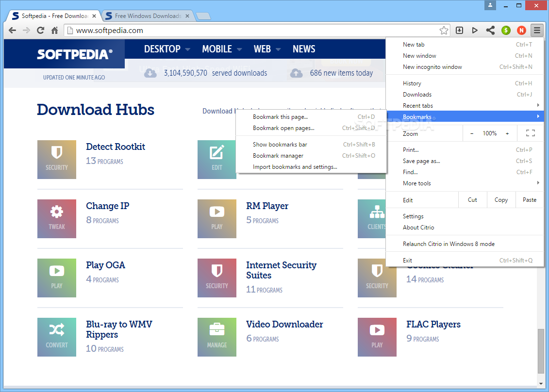Screen dimensions: 549x392
Task: Open the Play OGA play tile
Action: click(x=57, y=278)
